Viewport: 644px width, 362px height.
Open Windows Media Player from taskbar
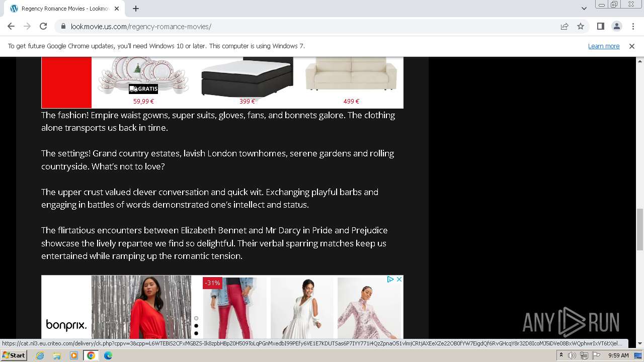tap(74, 355)
